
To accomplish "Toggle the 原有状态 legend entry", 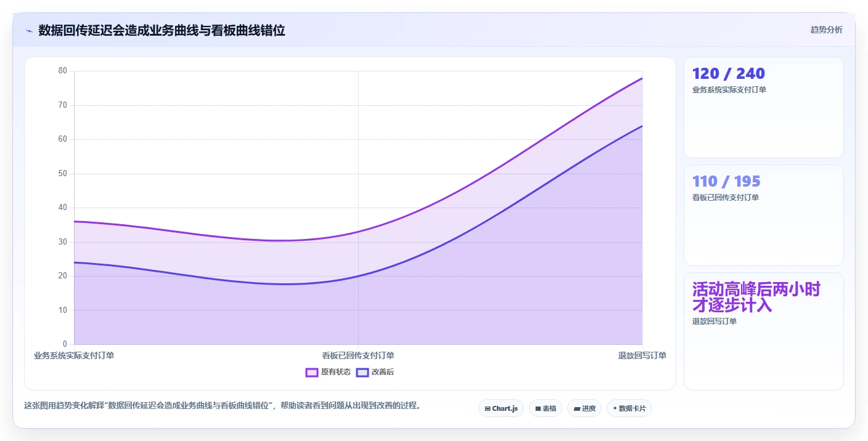I will pos(328,372).
